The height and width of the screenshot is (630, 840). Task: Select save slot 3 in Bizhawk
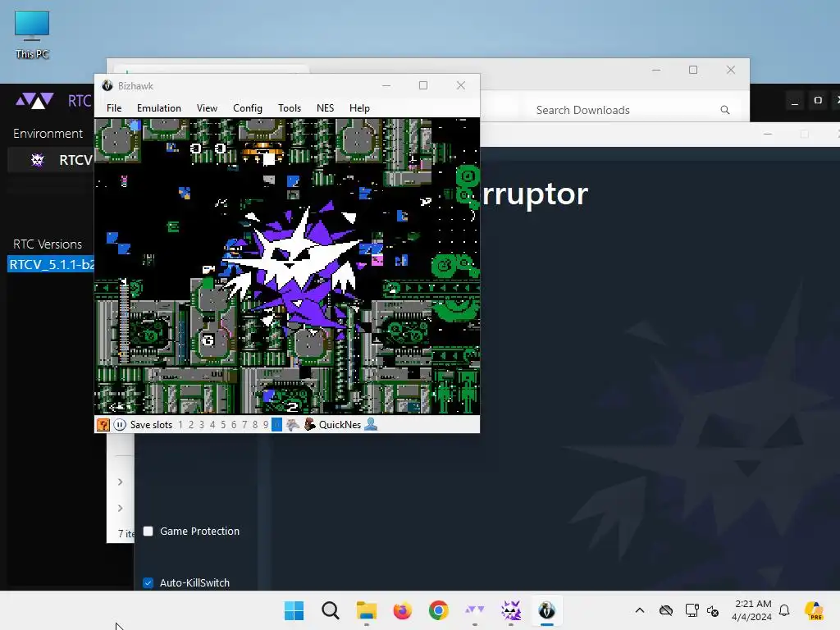click(202, 425)
